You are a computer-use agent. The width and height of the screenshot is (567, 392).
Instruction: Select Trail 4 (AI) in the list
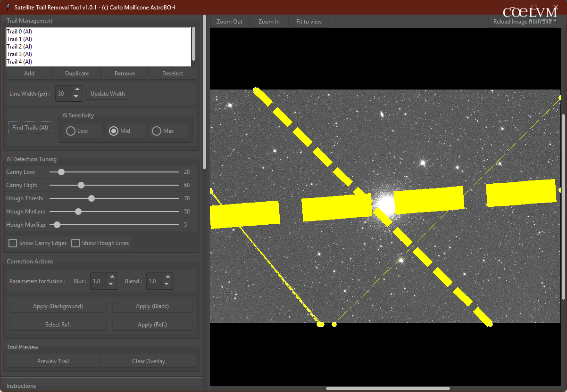click(x=19, y=62)
